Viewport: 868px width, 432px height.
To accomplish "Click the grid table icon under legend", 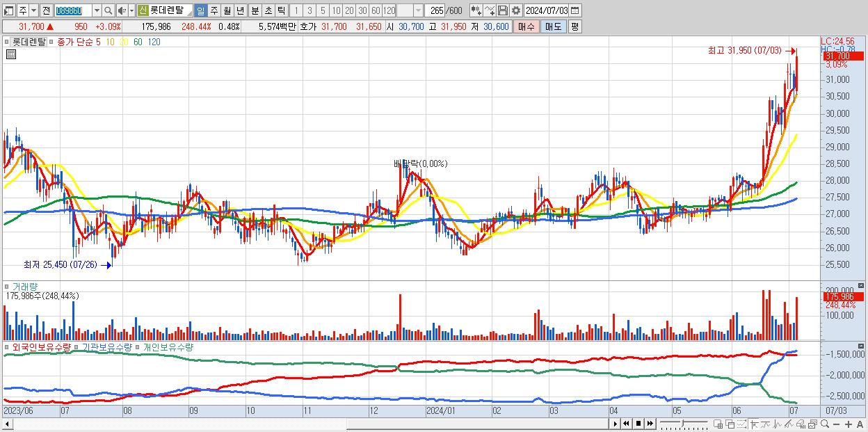I will pyautogui.click(x=10, y=54).
